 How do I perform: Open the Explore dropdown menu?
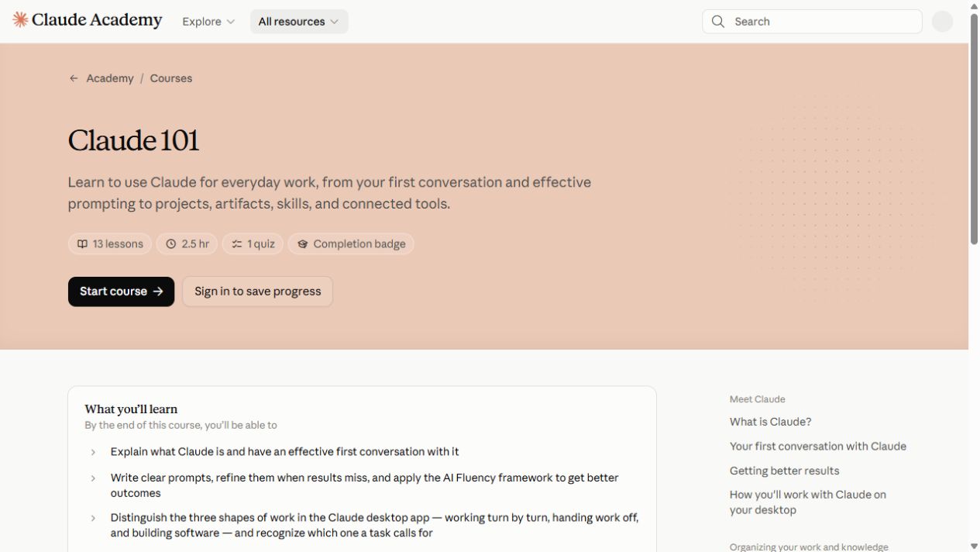pyautogui.click(x=208, y=22)
